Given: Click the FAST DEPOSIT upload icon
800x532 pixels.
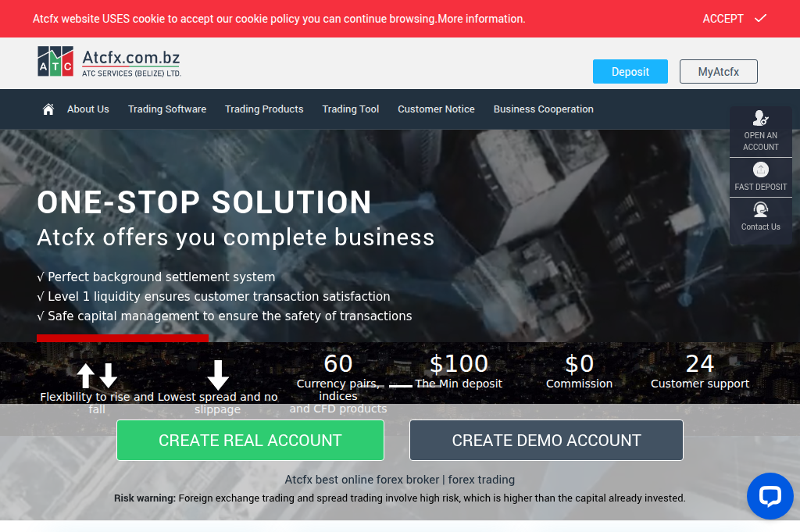Looking at the screenshot, I should [760, 170].
